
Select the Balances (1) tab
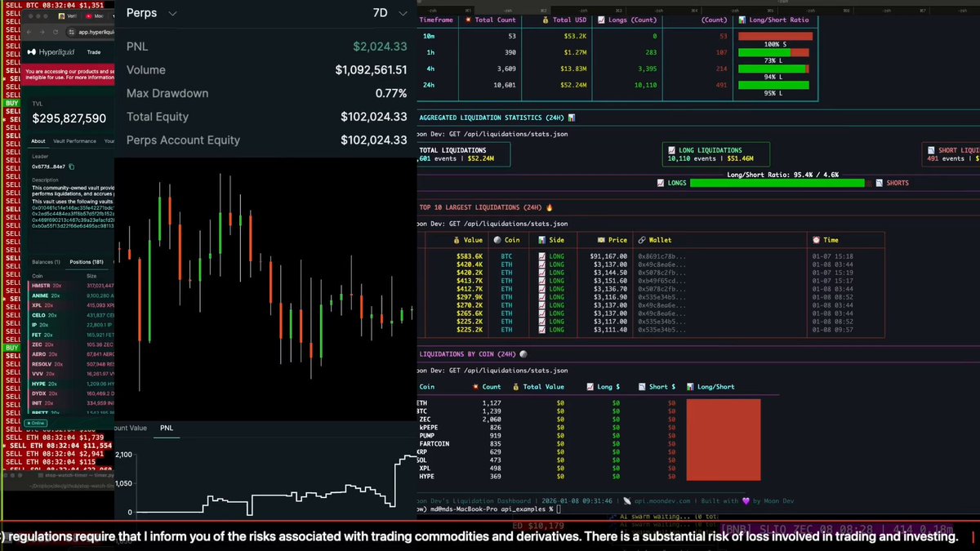[46, 262]
